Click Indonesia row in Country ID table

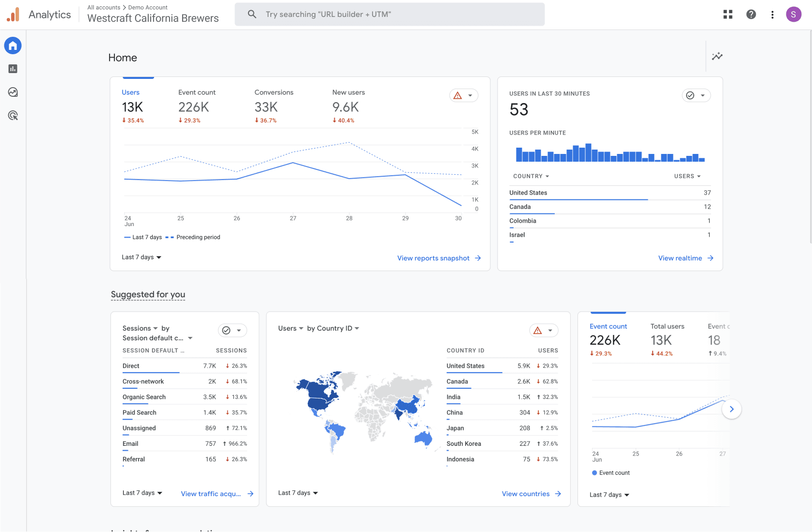(x=502, y=459)
